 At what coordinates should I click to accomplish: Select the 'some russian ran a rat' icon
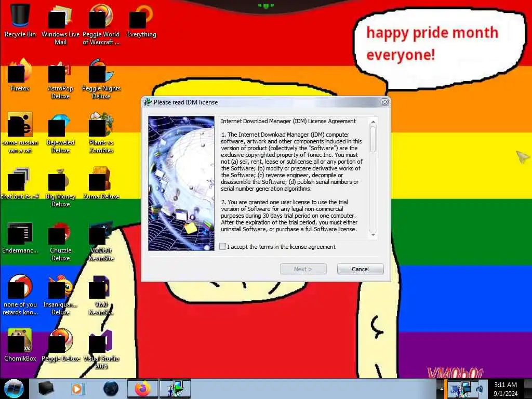point(20,133)
